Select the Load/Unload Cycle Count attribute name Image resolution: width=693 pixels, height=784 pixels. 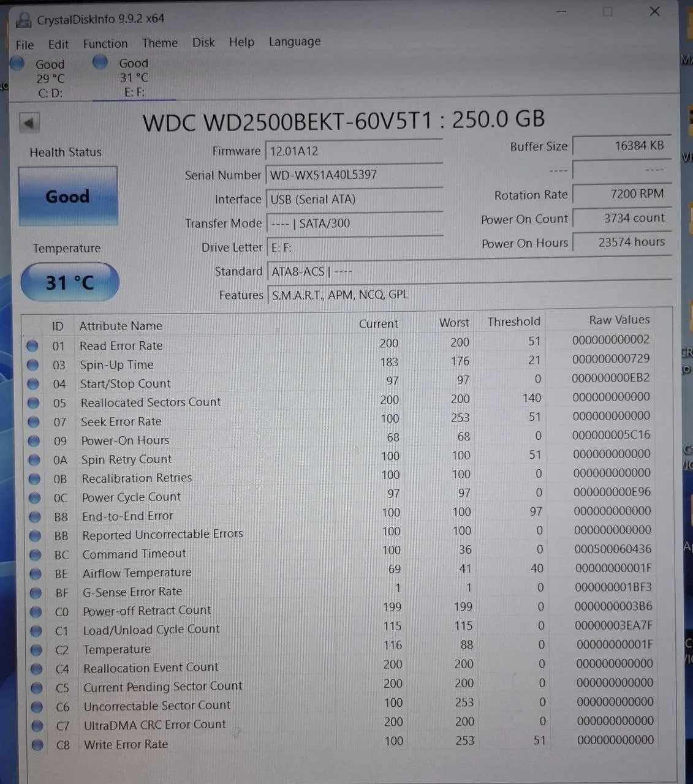pyautogui.click(x=151, y=630)
